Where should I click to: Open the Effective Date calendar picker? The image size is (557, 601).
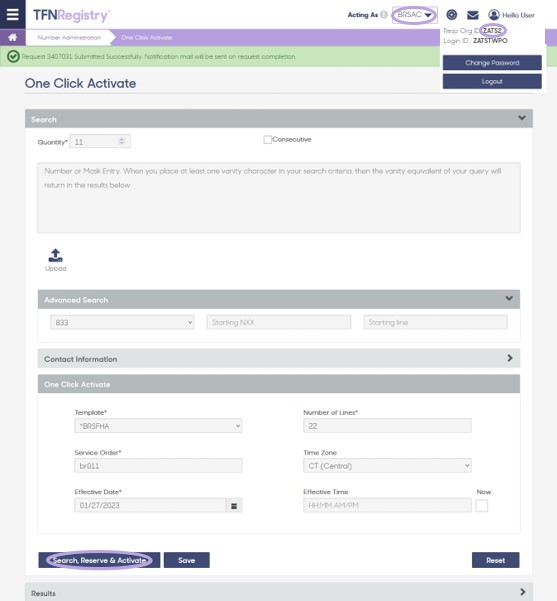234,506
